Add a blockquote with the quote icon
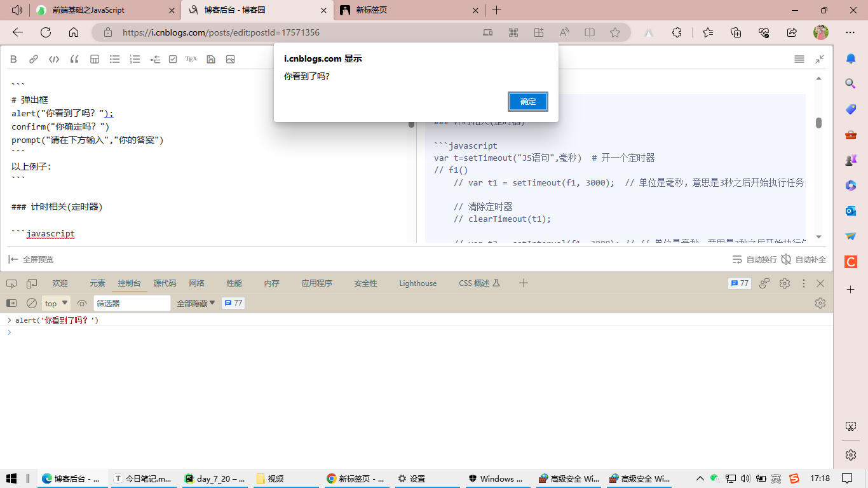Image resolution: width=868 pixels, height=488 pixels. point(74,59)
